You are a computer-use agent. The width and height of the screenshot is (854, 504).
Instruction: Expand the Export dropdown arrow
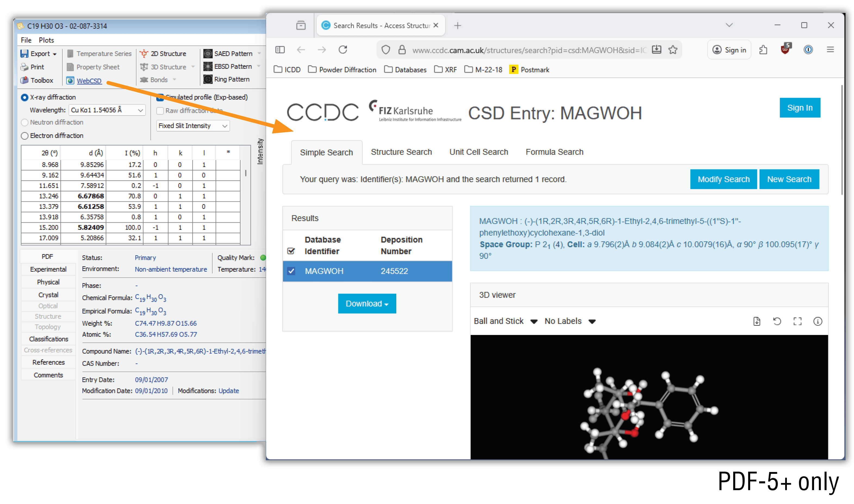point(54,54)
